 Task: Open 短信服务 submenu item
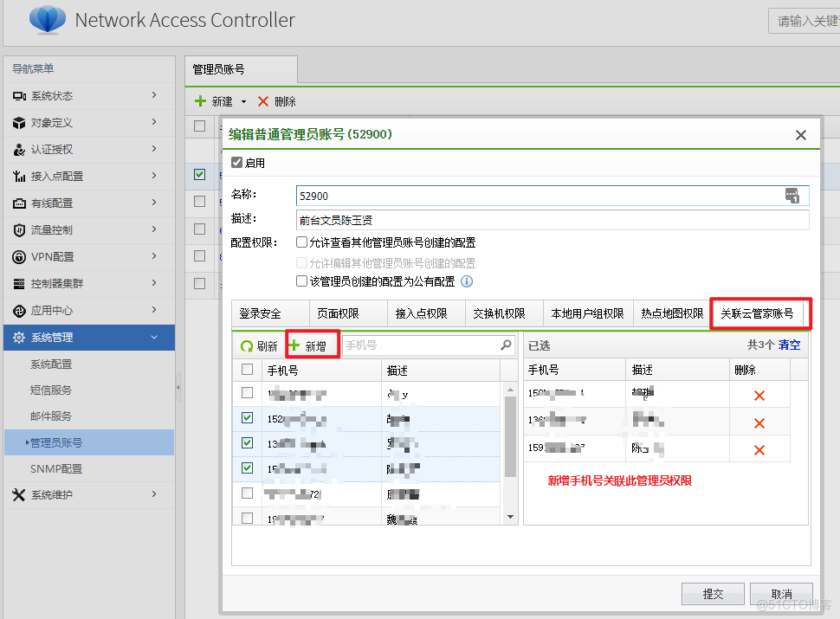[x=51, y=390]
